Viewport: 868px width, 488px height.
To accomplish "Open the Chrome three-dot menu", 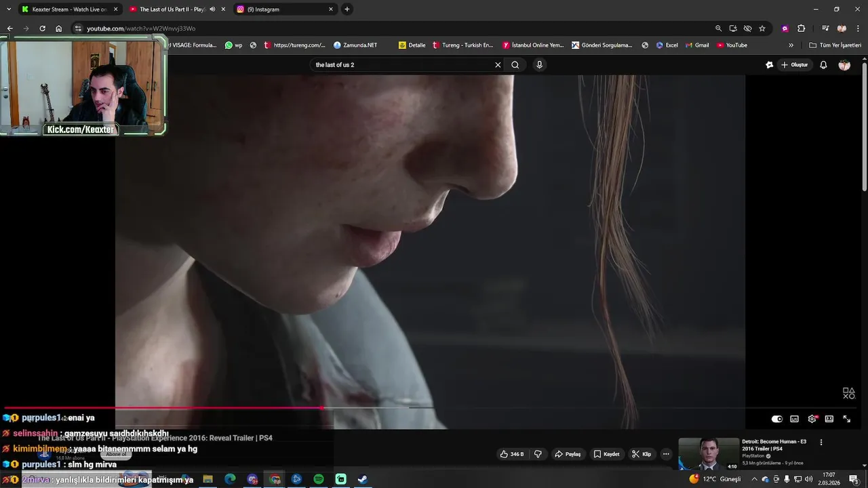I will (x=858, y=28).
